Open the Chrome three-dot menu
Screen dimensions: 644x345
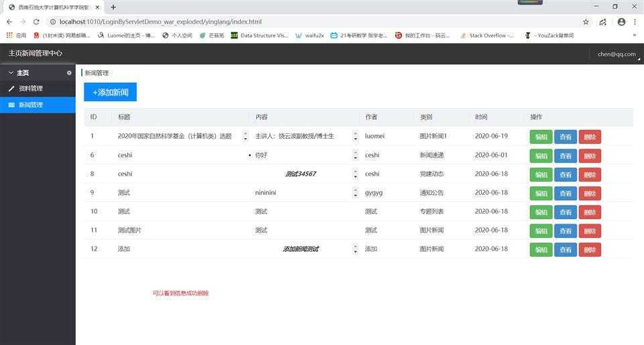(x=635, y=21)
